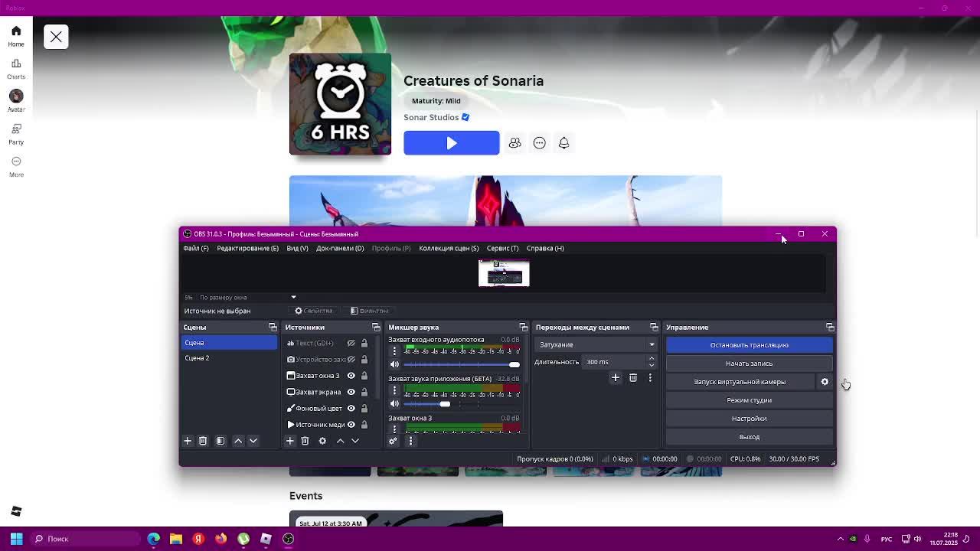Hide the Фоновый цвет source

point(351,408)
